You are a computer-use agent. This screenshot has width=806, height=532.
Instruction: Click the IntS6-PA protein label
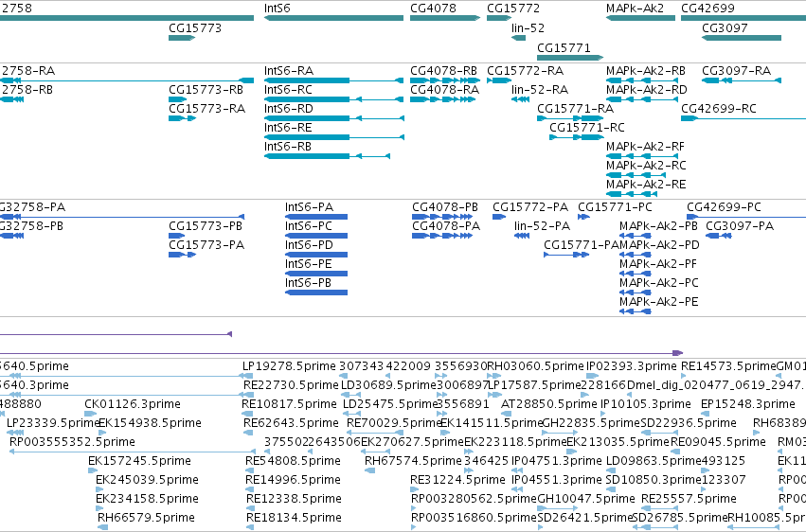coord(310,207)
